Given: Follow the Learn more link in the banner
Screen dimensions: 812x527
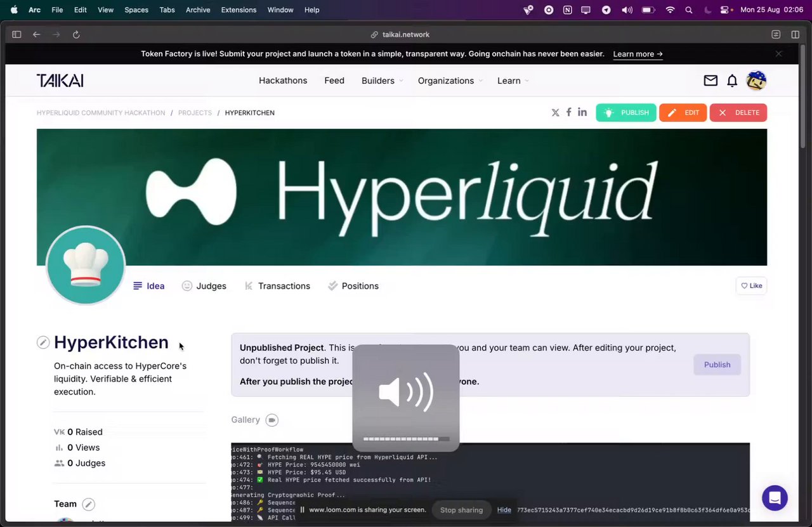Looking at the screenshot, I should [638, 54].
